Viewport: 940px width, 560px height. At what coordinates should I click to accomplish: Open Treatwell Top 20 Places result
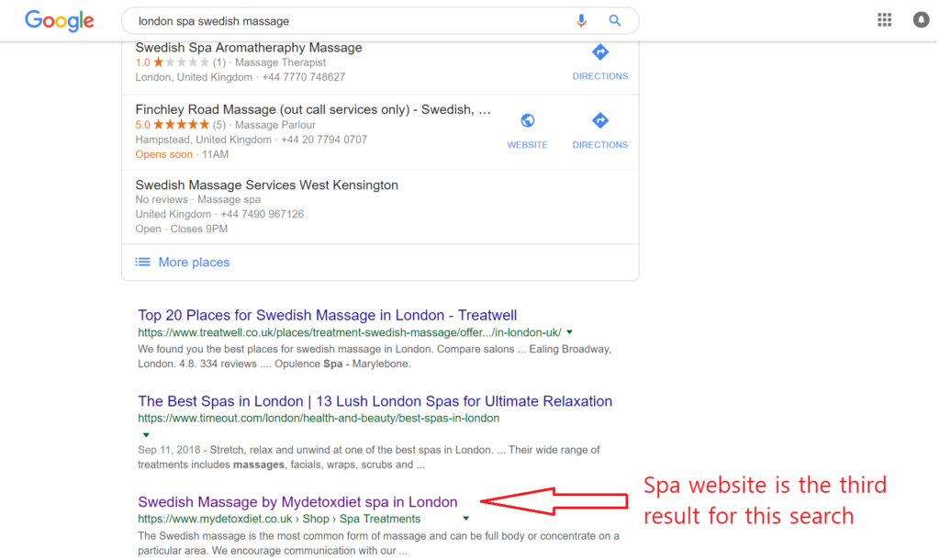coord(328,316)
